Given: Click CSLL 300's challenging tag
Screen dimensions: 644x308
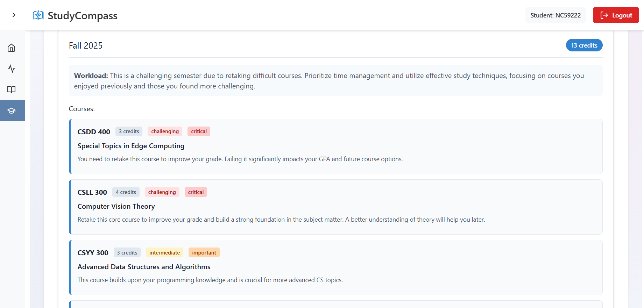Looking at the screenshot, I should click(162, 192).
